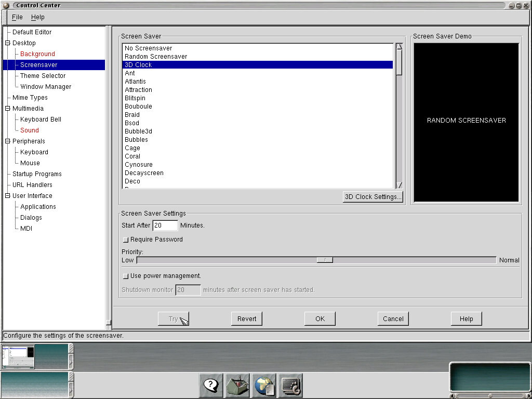532x399 pixels.
Task: Click the Priority slider handle
Action: 325,260
